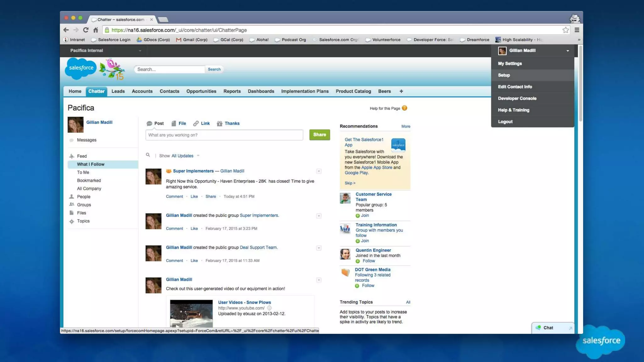Bookmark page with star icon

click(565, 30)
